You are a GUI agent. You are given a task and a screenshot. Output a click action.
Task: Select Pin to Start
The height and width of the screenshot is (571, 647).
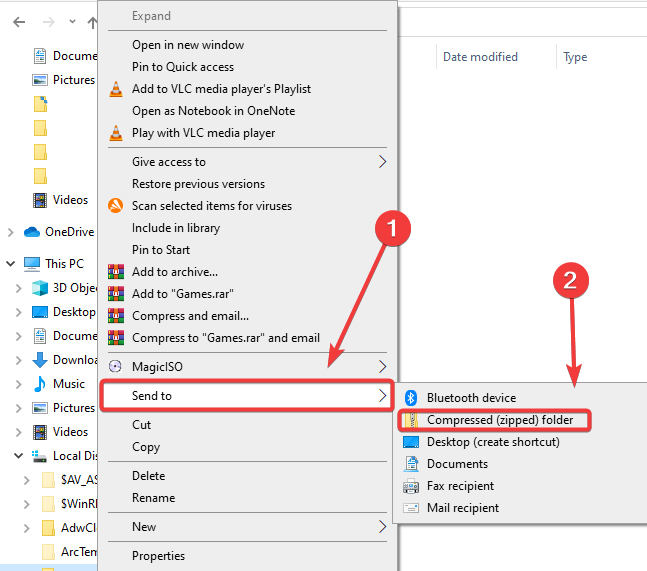click(x=161, y=250)
